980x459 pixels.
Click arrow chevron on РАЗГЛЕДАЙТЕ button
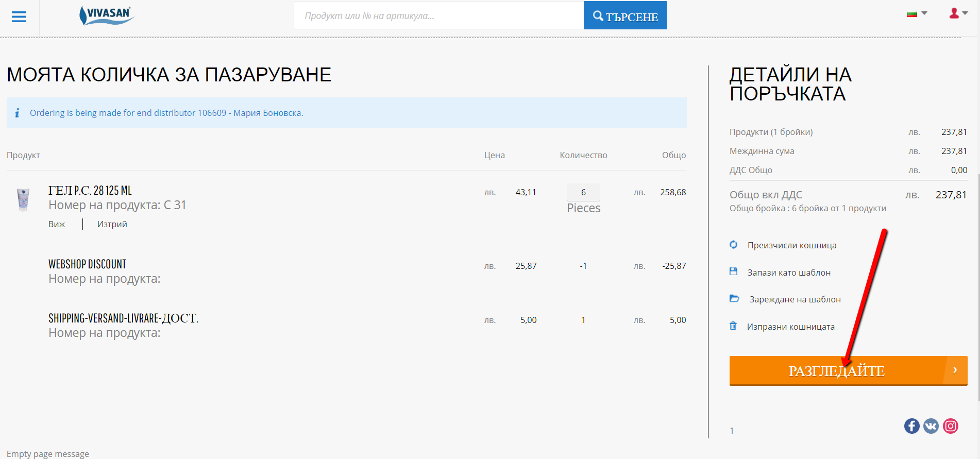coord(955,370)
